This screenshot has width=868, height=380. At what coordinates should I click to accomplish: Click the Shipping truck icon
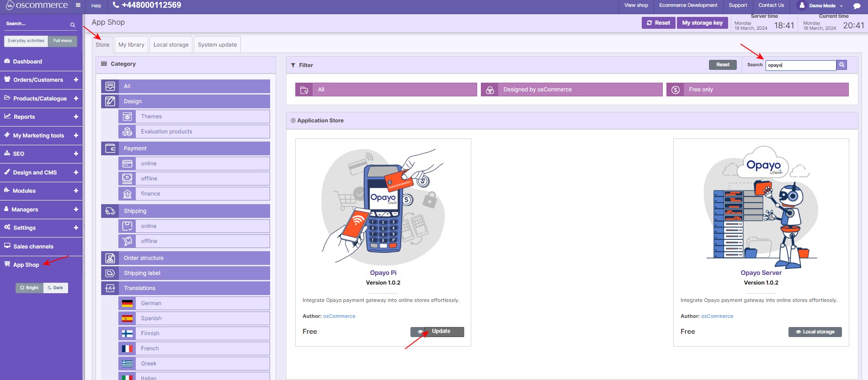pyautogui.click(x=110, y=211)
